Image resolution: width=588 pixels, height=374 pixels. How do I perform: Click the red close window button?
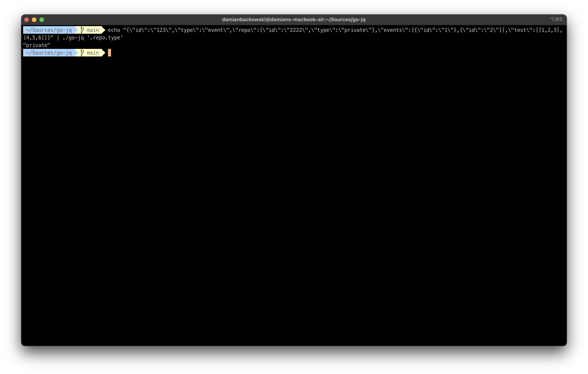tap(27, 20)
